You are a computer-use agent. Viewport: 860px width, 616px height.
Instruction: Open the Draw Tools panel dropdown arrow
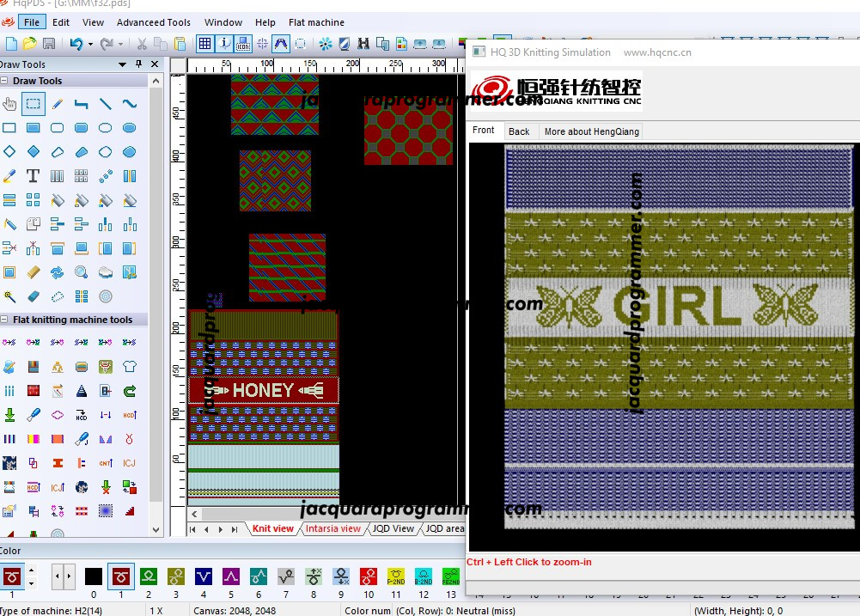[122, 64]
